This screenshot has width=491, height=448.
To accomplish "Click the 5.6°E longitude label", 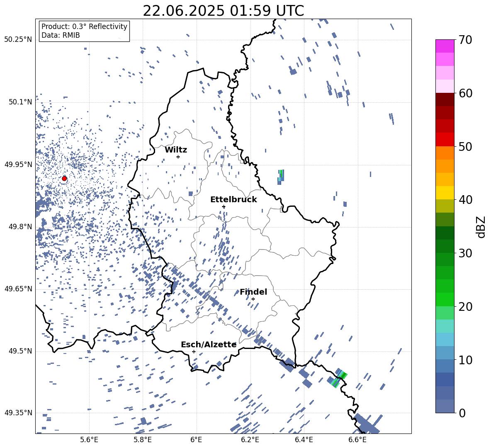I will [x=89, y=440].
